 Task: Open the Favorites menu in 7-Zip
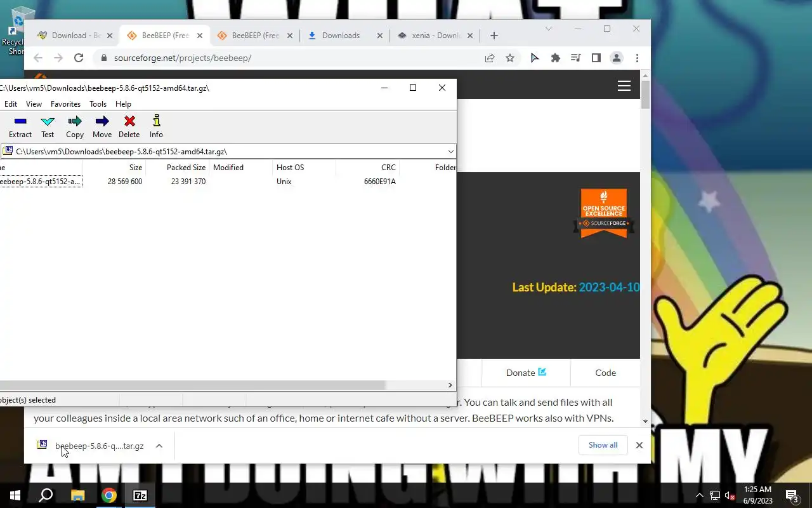coord(65,104)
